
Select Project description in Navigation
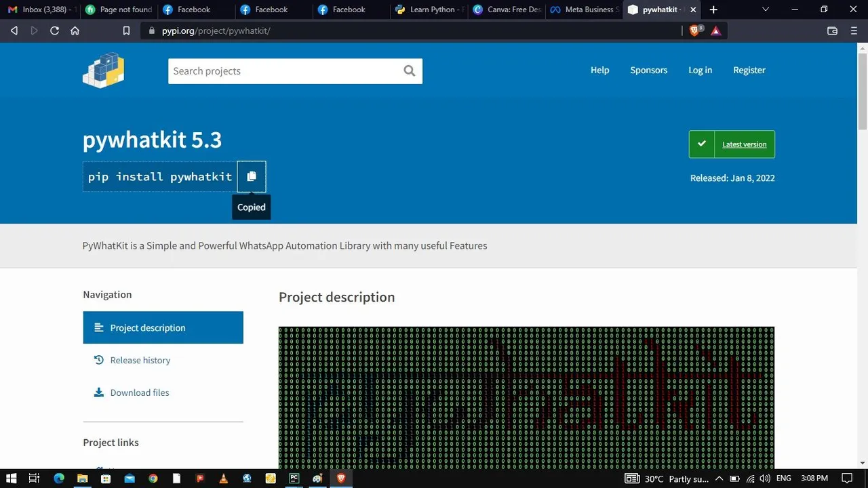coord(163,327)
